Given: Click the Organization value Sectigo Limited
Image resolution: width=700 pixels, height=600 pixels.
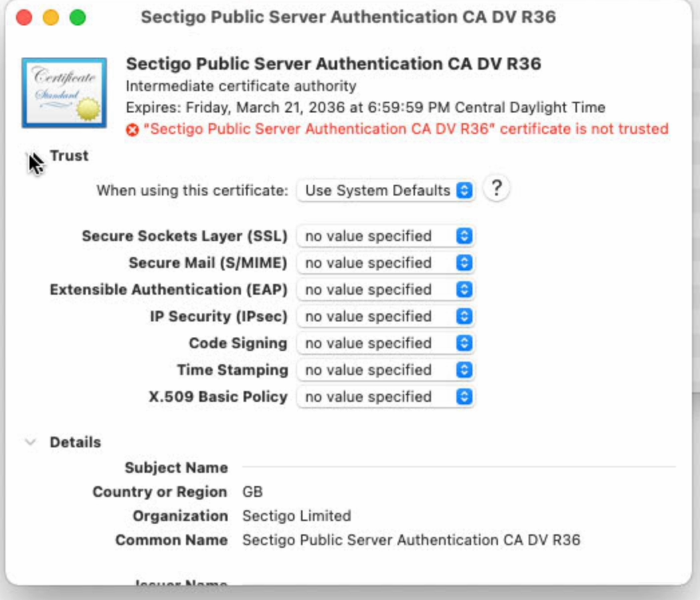Looking at the screenshot, I should pyautogui.click(x=296, y=516).
